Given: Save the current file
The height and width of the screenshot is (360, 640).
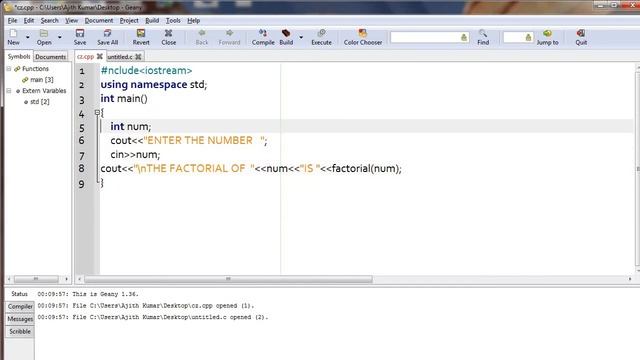Looking at the screenshot, I should pos(80,37).
